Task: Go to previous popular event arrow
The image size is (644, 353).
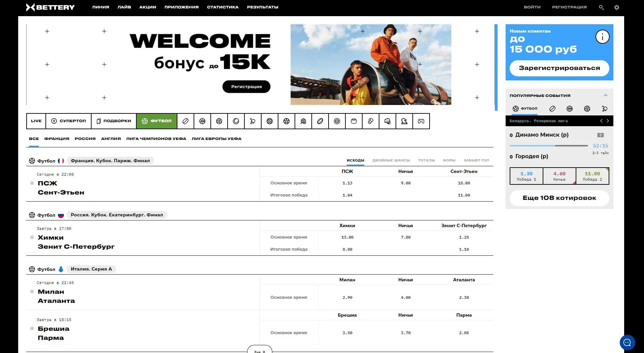Action: click(x=601, y=121)
